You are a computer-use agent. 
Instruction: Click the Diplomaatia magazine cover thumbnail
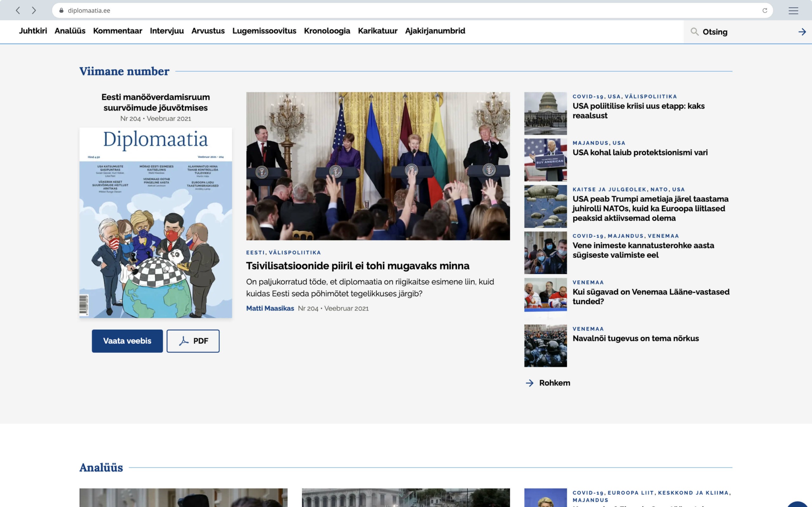click(x=155, y=222)
